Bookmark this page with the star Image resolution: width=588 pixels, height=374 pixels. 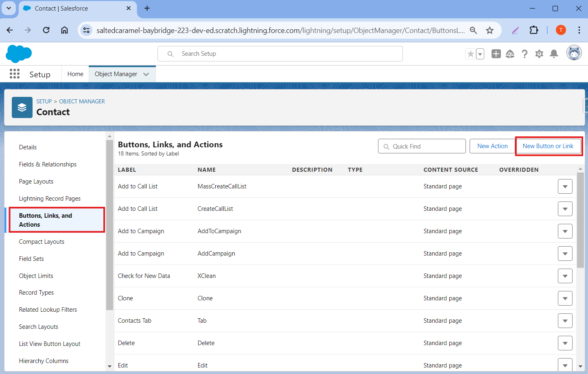(490, 30)
